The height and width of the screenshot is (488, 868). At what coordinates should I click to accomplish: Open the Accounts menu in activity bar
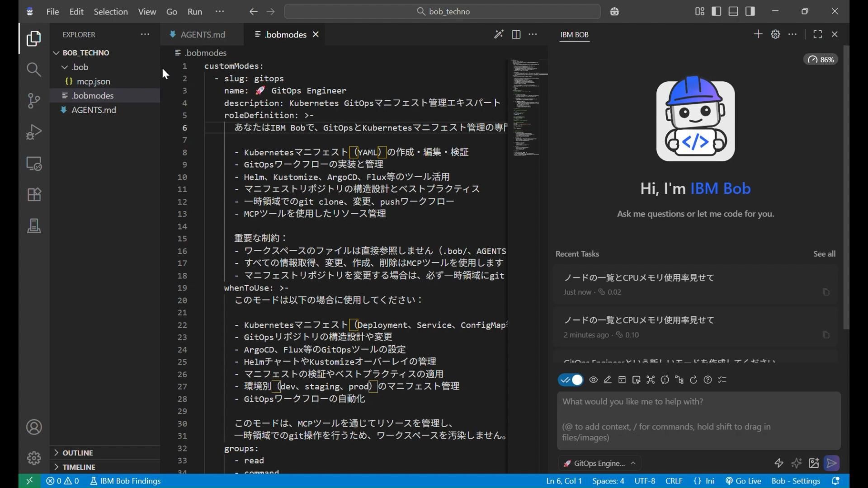(34, 427)
